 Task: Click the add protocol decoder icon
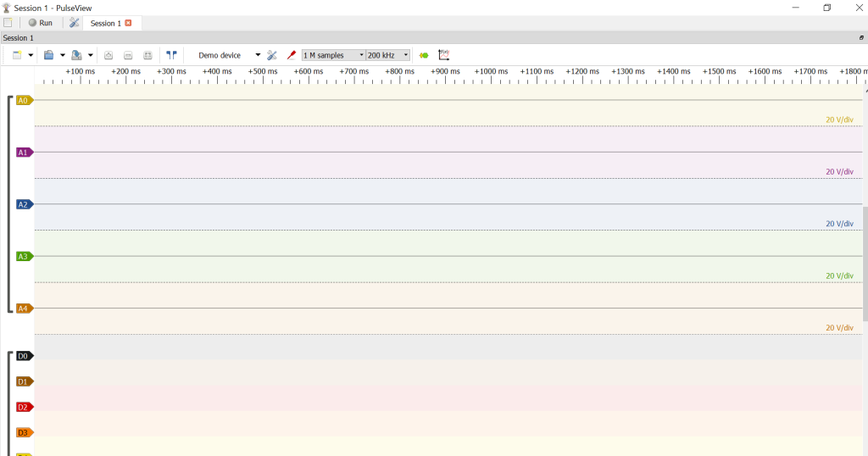pos(424,55)
